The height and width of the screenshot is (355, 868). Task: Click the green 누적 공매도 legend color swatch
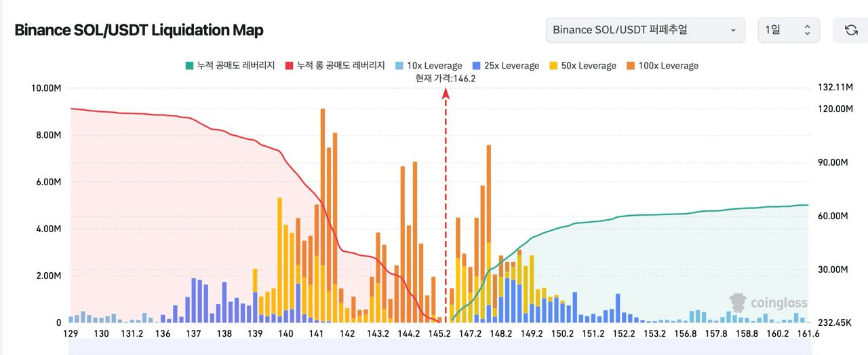(x=189, y=66)
